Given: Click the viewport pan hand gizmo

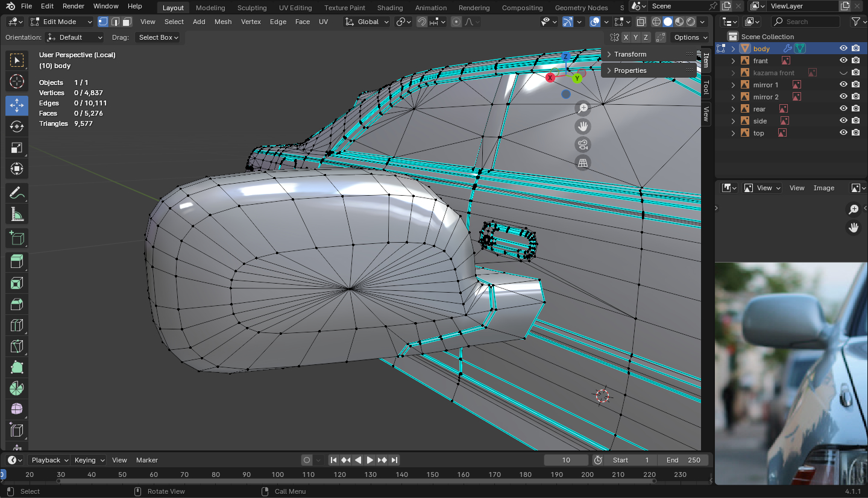Looking at the screenshot, I should 583,126.
